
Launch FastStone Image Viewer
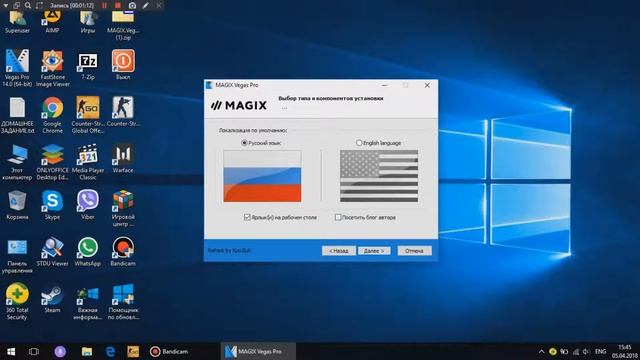(52, 68)
